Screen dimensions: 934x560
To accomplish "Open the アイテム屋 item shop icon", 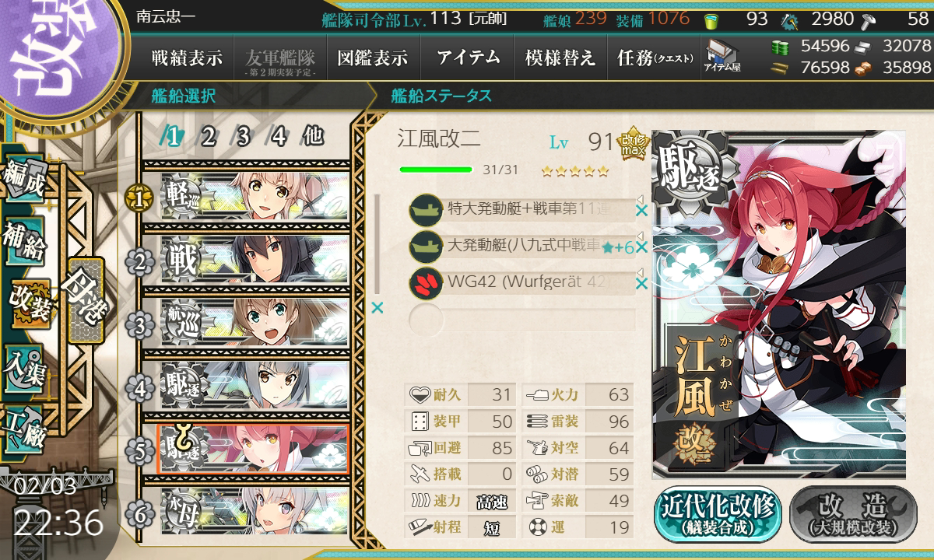I will tap(722, 54).
